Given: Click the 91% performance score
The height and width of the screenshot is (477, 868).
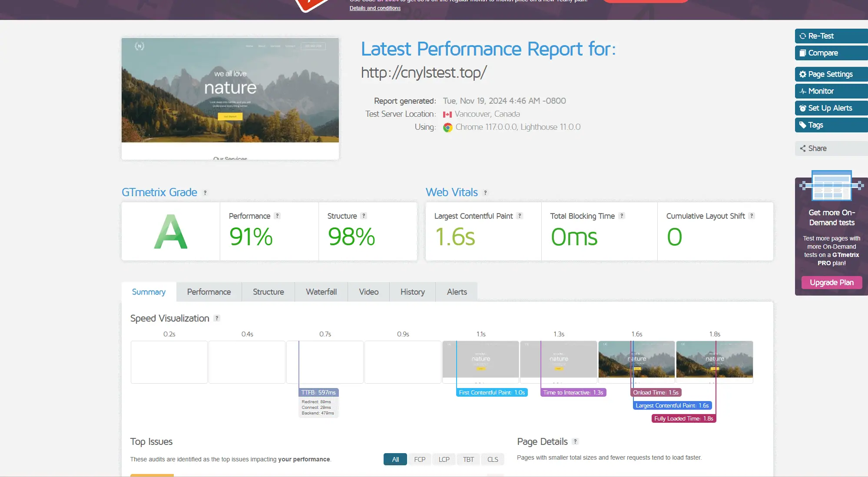Looking at the screenshot, I should pos(251,237).
